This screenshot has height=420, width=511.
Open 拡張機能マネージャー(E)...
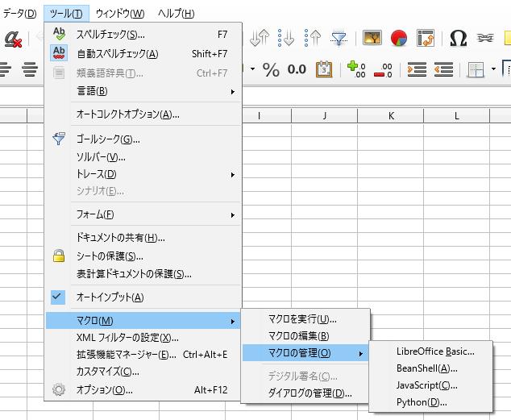[x=143, y=355]
